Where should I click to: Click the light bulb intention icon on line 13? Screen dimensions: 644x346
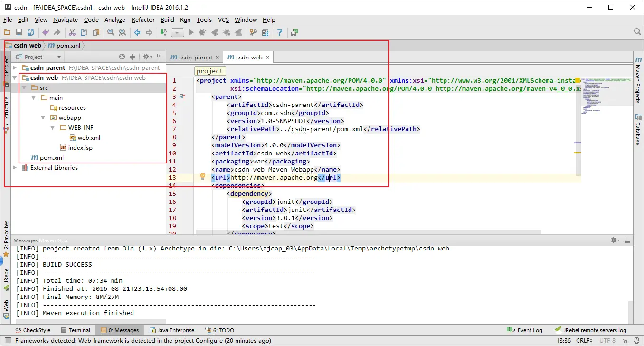(x=202, y=177)
